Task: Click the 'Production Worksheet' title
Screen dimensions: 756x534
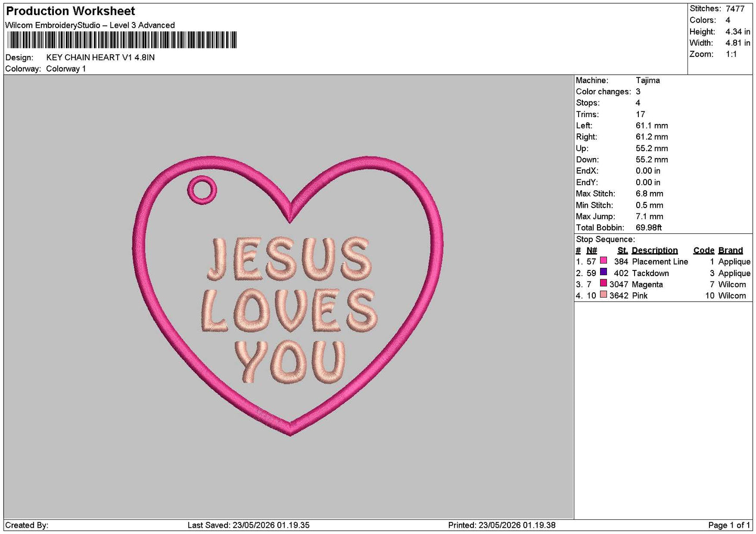Action: click(x=70, y=11)
